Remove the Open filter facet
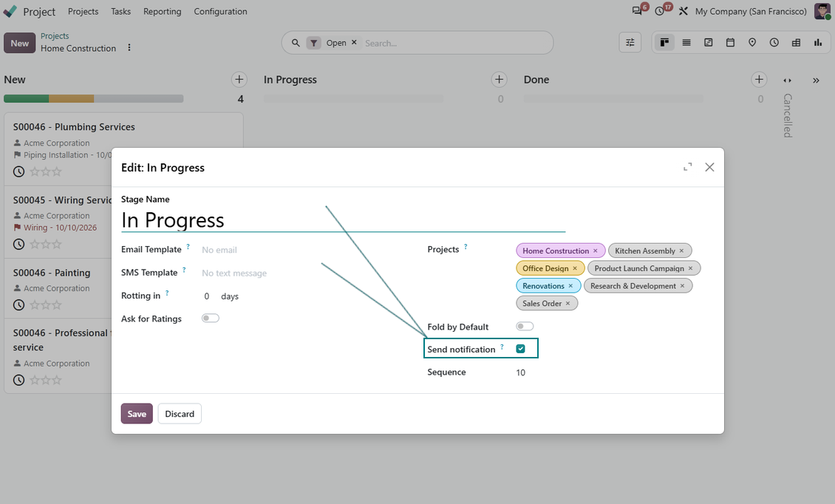This screenshot has height=504, width=835. 354,42
